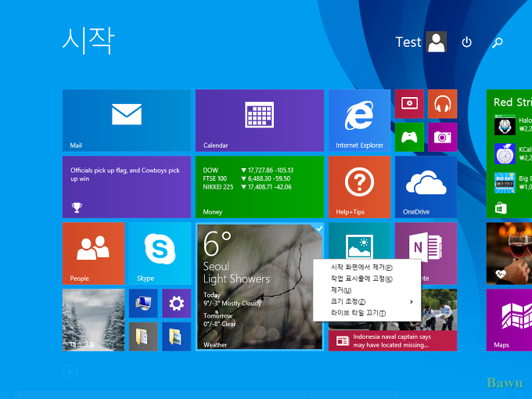This screenshot has width=532, height=399.
Task: Click the 'Test' user name text
Action: point(408,42)
